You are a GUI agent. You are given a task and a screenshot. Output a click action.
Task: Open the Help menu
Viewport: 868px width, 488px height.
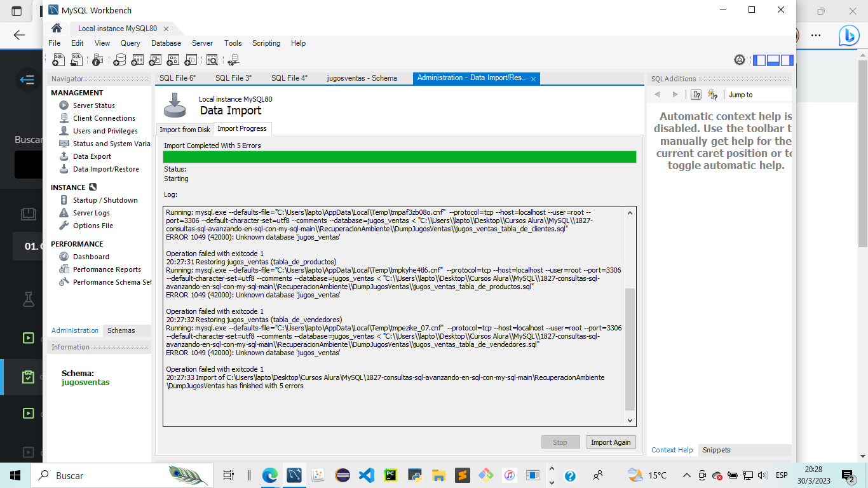click(299, 43)
